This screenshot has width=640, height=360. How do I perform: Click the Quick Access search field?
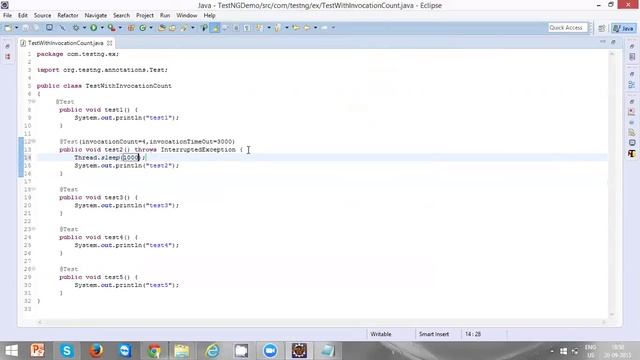[x=567, y=28]
